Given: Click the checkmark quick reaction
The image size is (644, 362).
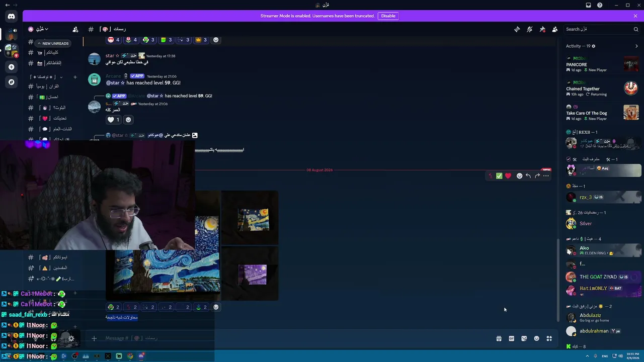Looking at the screenshot, I should pyautogui.click(x=499, y=176).
